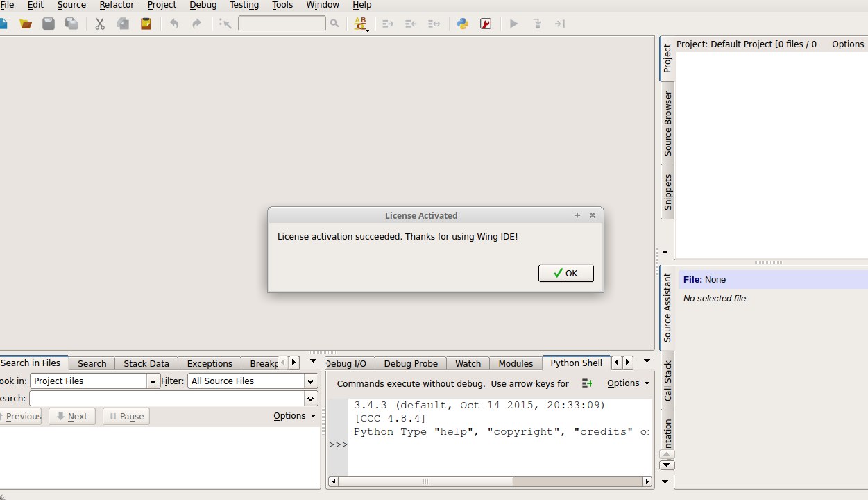The height and width of the screenshot is (500, 868).
Task: Open the Search in Files Options menu
Action: click(295, 415)
